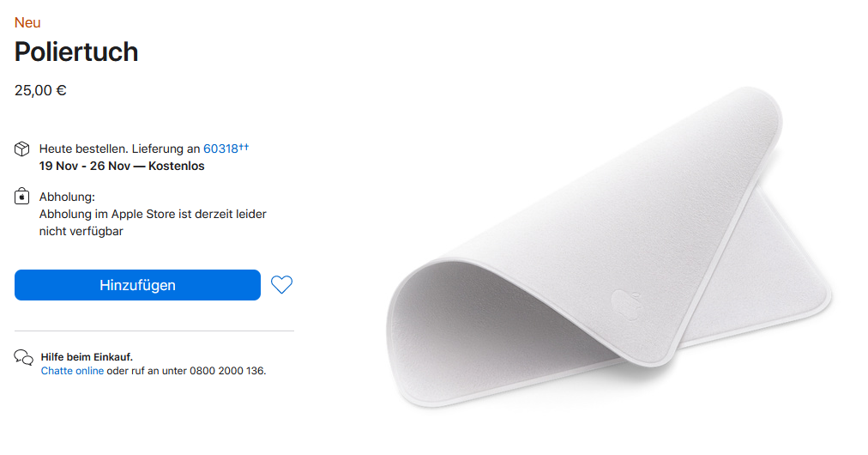Click the orange Neu label
This screenshot has height=455, width=868.
click(27, 22)
